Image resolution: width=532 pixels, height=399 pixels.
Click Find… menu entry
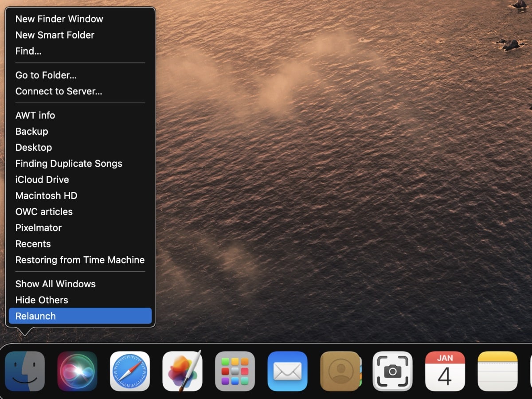coord(28,51)
